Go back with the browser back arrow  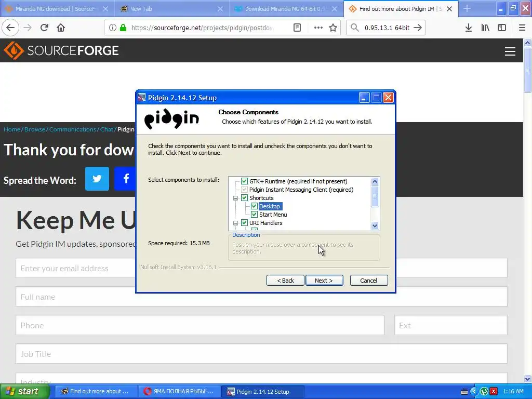[10, 28]
